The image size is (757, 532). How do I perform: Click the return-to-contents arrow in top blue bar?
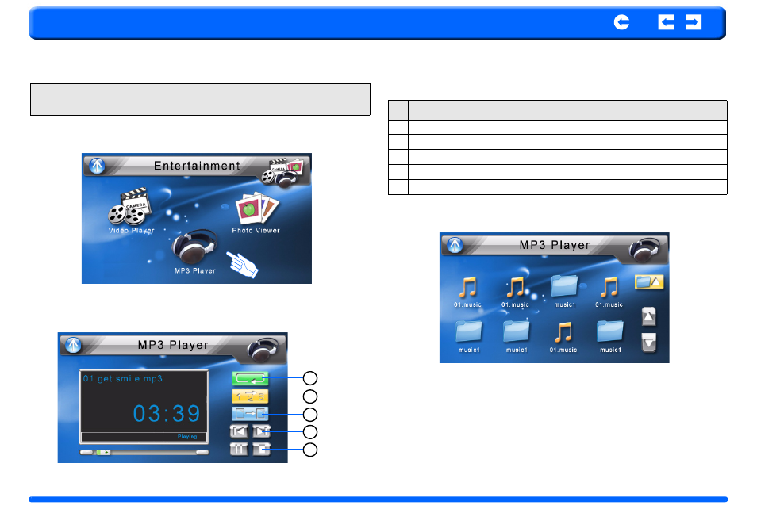[621, 22]
